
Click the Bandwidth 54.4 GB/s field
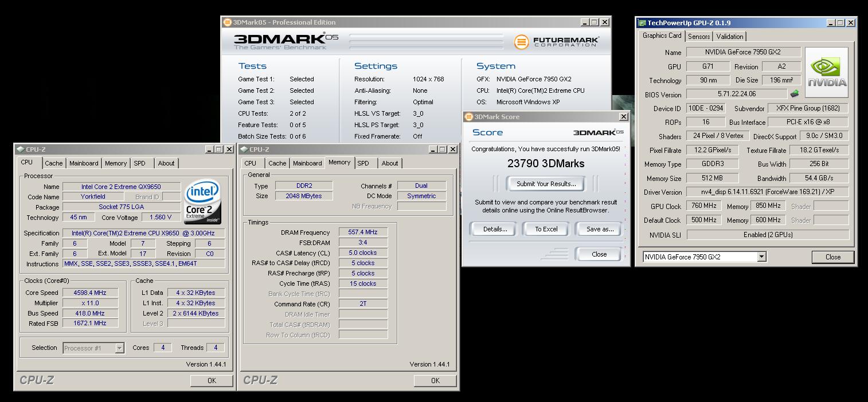pos(819,178)
